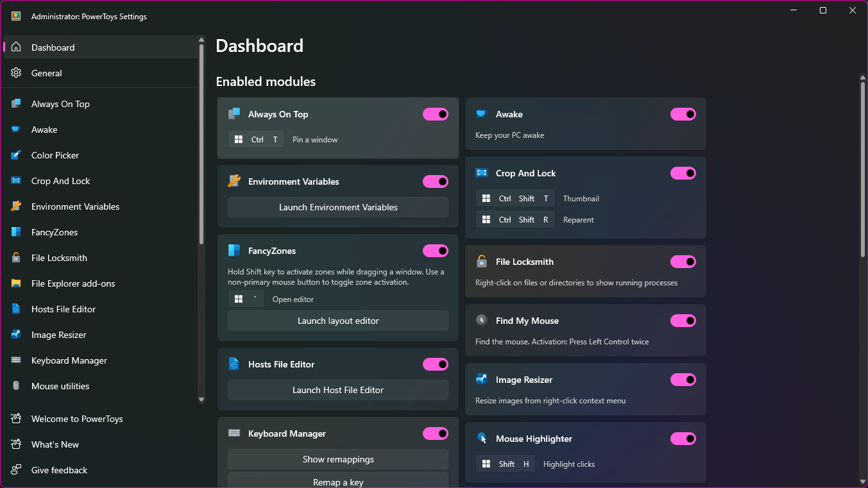Click the "Enabled modules" heading

tap(266, 81)
